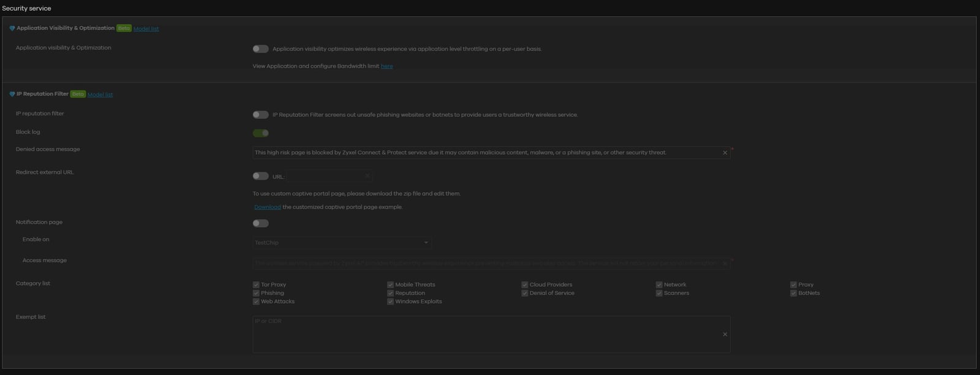Disable the Block log toggle
980x375 pixels.
click(260, 133)
